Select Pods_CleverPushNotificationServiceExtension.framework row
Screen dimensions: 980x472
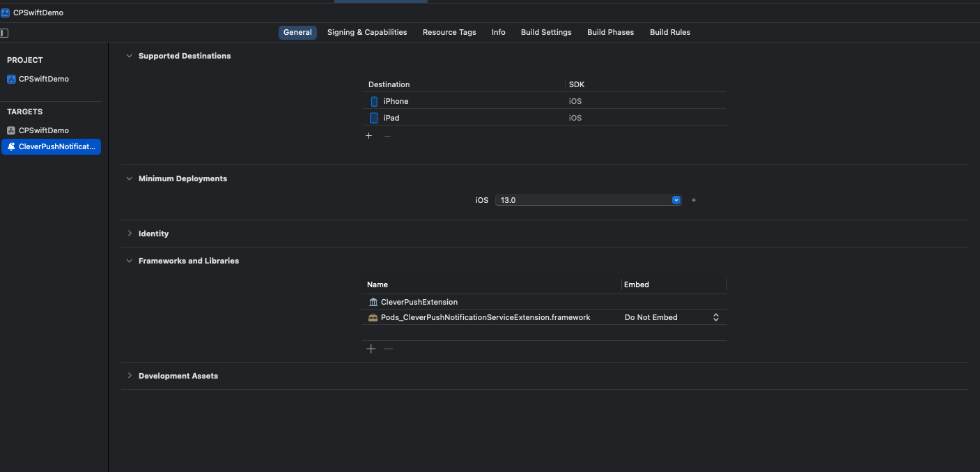(544, 317)
